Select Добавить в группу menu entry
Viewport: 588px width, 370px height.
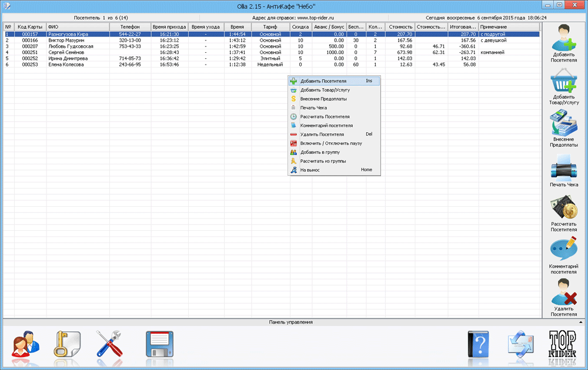(x=335, y=152)
